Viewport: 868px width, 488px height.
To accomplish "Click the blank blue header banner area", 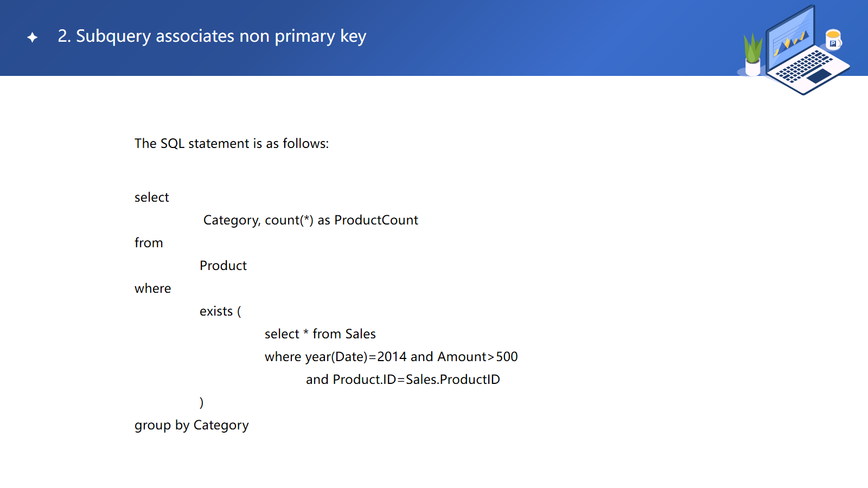I will tap(542, 38).
